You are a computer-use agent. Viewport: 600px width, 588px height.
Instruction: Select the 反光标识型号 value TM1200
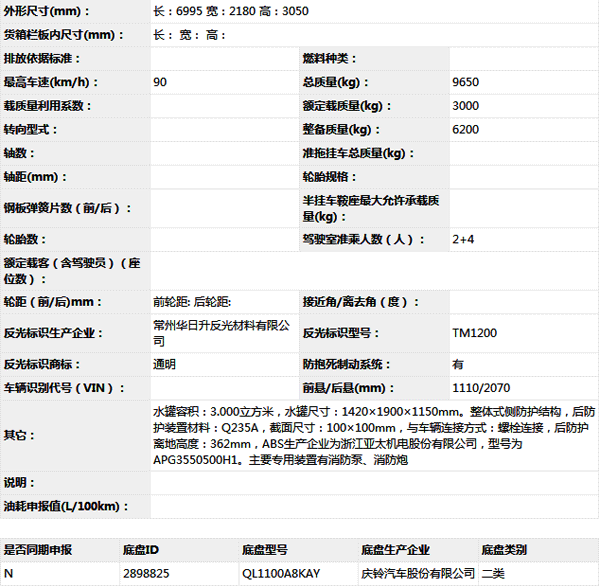pos(474,333)
